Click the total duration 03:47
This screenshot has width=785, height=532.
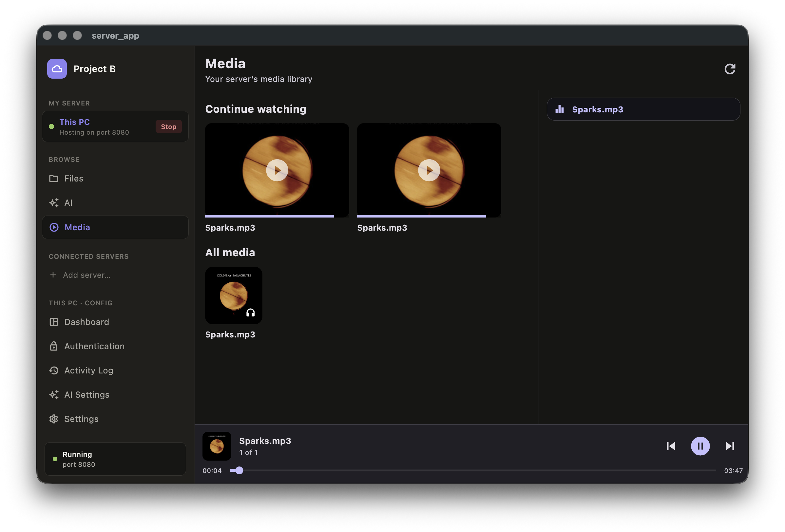[x=733, y=470]
